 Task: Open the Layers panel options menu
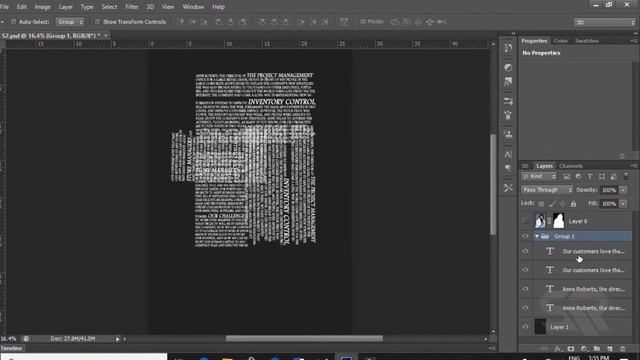(x=633, y=166)
